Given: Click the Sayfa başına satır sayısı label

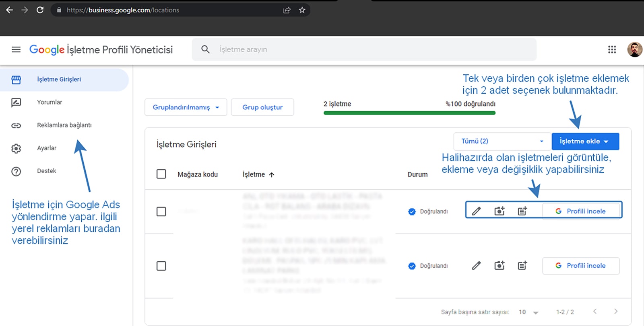Looking at the screenshot, I should pyautogui.click(x=475, y=312).
